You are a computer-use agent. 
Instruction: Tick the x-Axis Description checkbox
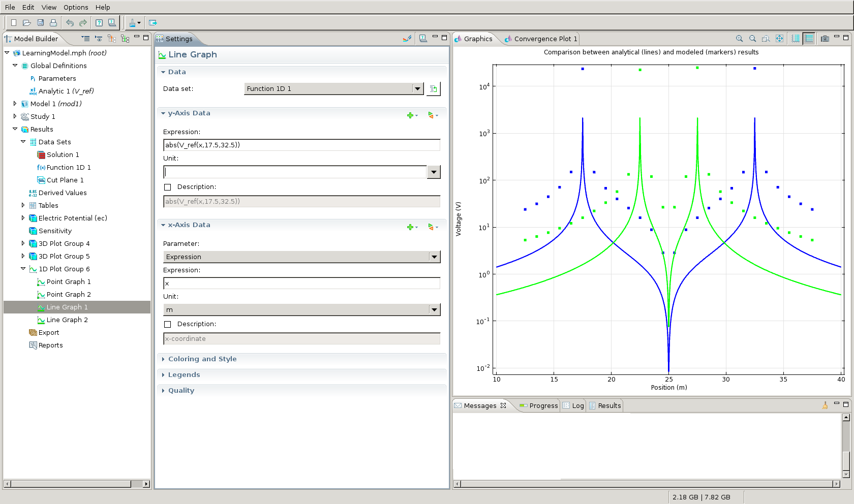tap(168, 324)
